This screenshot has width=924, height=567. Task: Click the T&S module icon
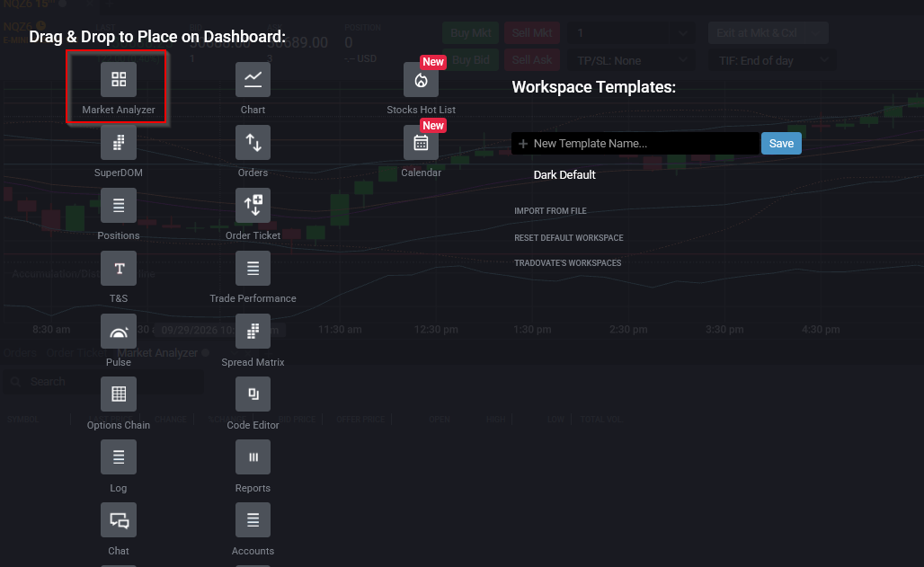119,268
